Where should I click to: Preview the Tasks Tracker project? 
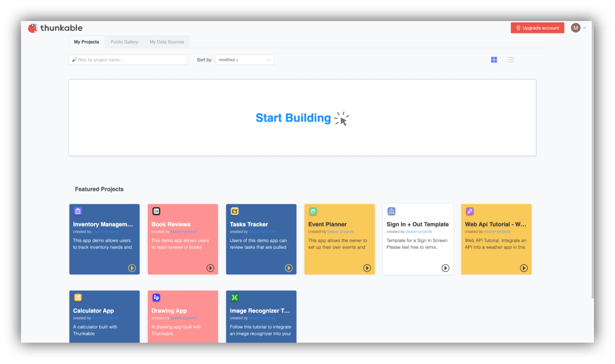coord(289,268)
